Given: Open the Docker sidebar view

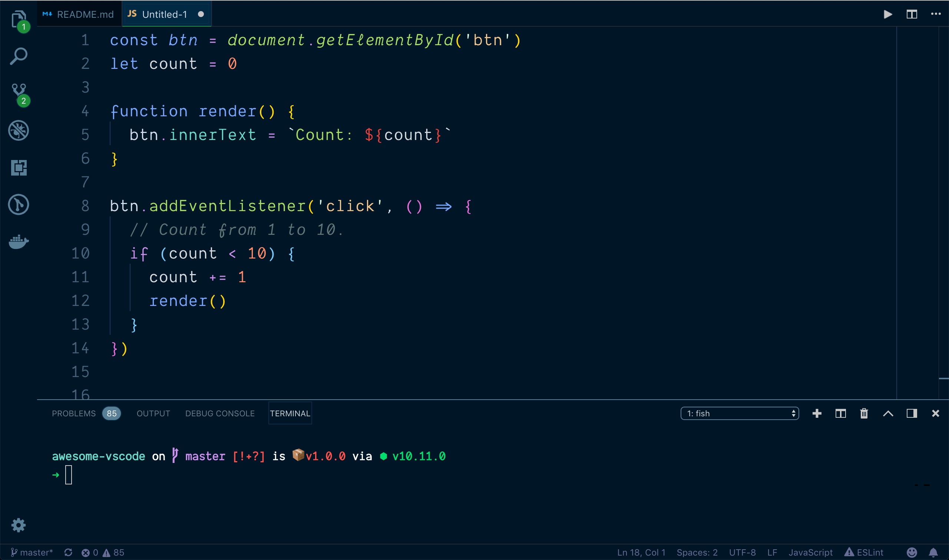Looking at the screenshot, I should coord(19,241).
